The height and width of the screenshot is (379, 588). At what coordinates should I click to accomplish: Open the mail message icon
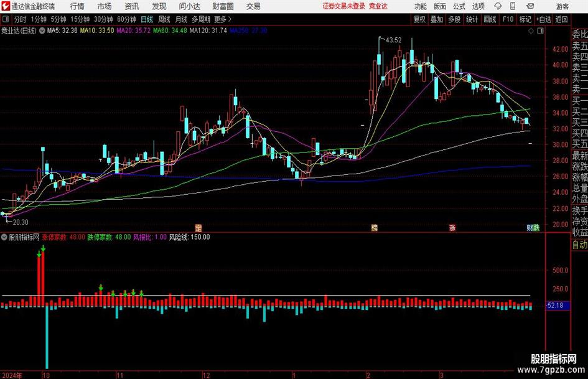pyautogui.click(x=530, y=6)
